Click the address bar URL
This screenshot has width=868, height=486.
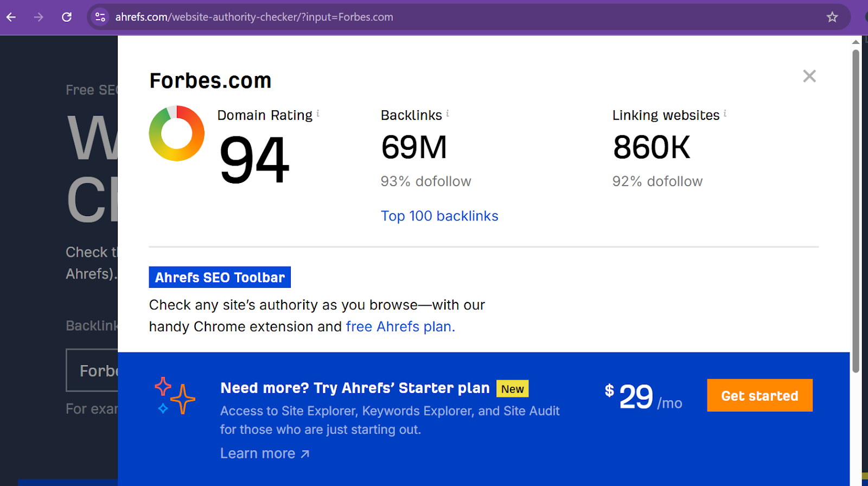point(254,17)
